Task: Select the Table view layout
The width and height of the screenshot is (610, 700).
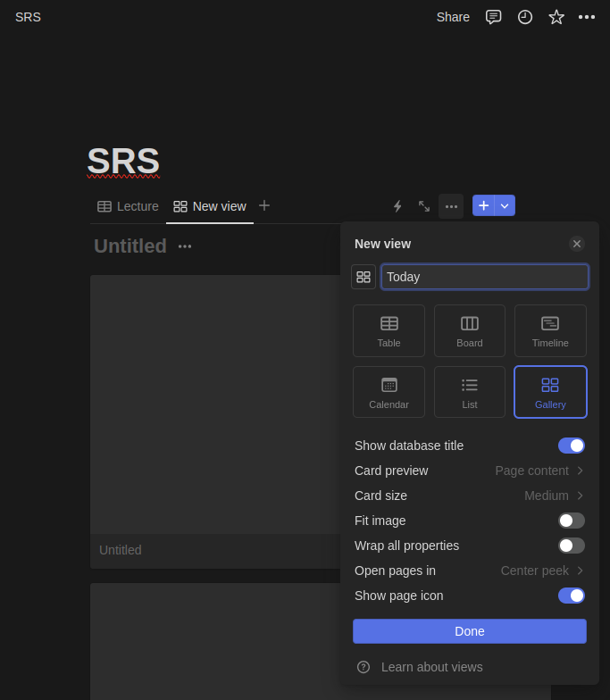Action: (389, 330)
